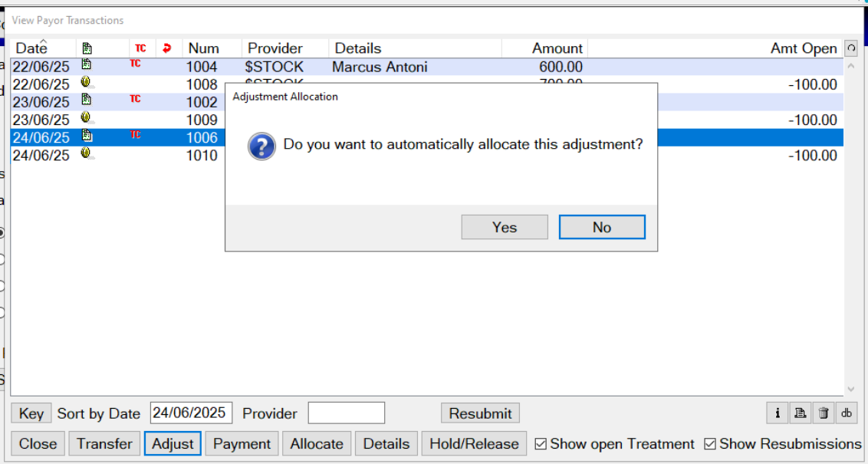Click the refresh icon beside Amt Open
The image size is (868, 464).
tap(850, 48)
